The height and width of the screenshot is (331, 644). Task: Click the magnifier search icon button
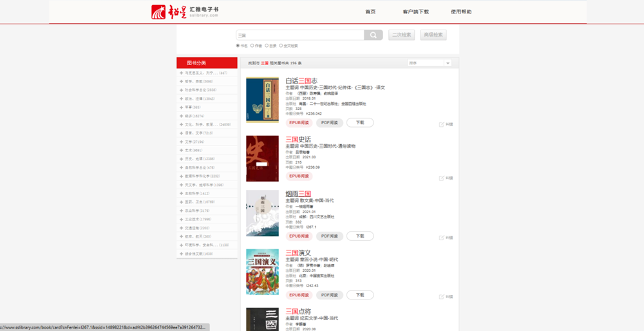pos(373,35)
